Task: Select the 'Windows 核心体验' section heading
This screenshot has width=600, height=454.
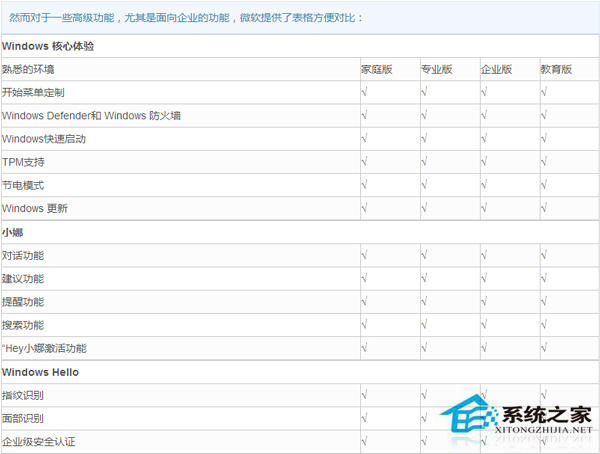Action: pos(48,46)
